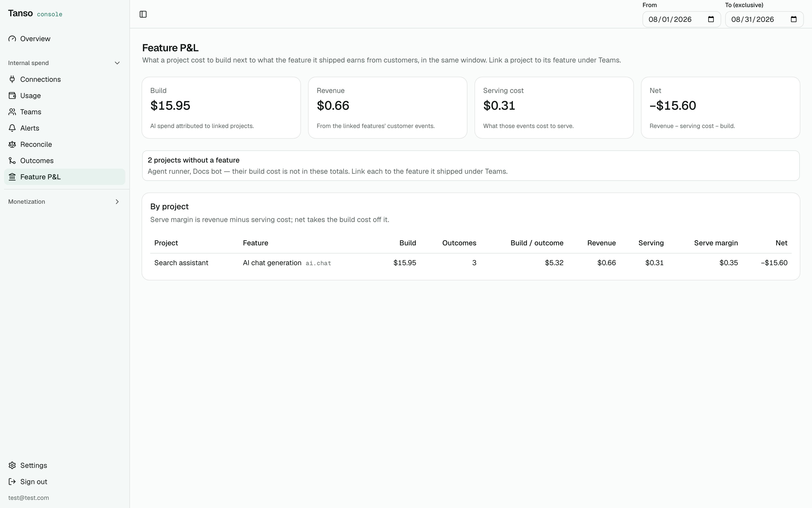Click the Build / outcome column header
Image resolution: width=812 pixels, height=508 pixels.
point(537,243)
